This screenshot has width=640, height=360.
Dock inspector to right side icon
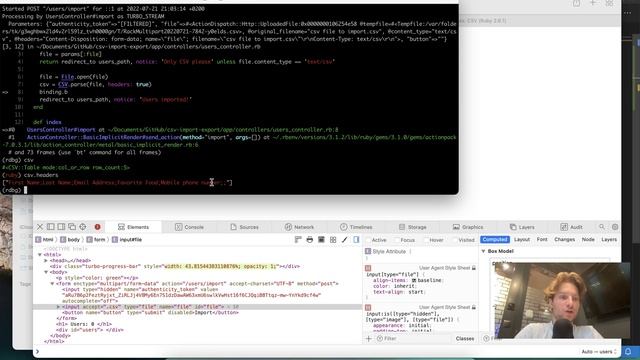point(61,227)
